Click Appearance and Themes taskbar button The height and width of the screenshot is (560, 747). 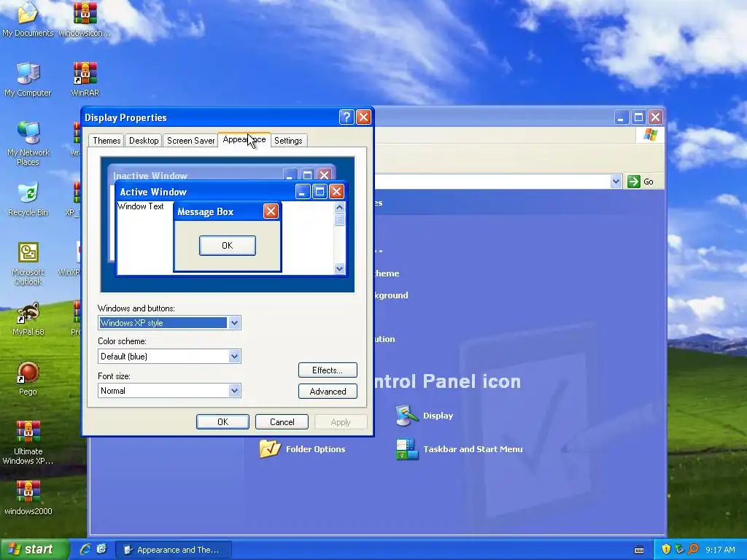click(174, 550)
